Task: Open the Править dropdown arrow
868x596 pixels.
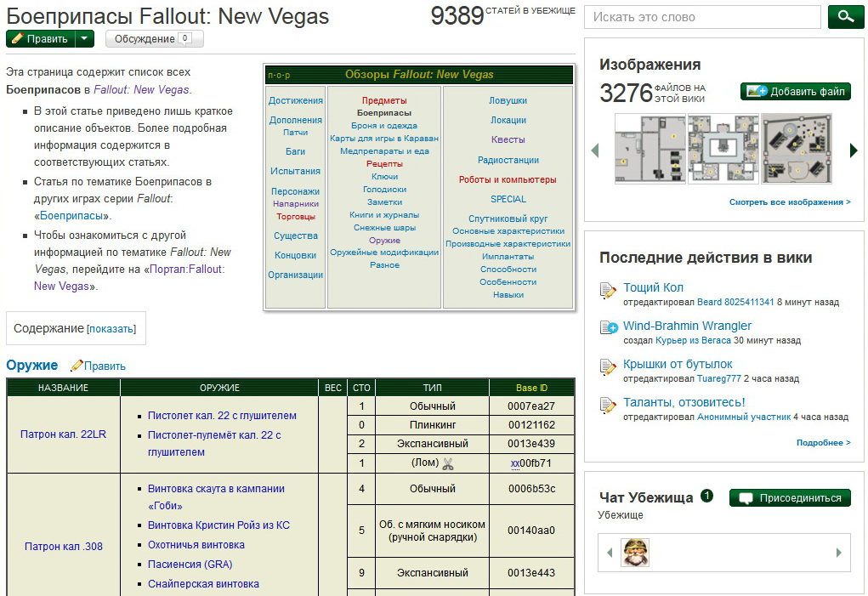Action: (x=84, y=39)
